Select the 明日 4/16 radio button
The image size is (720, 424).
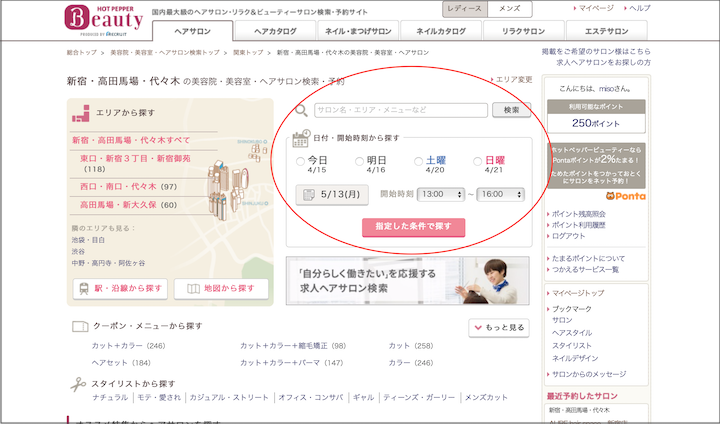[x=360, y=161]
